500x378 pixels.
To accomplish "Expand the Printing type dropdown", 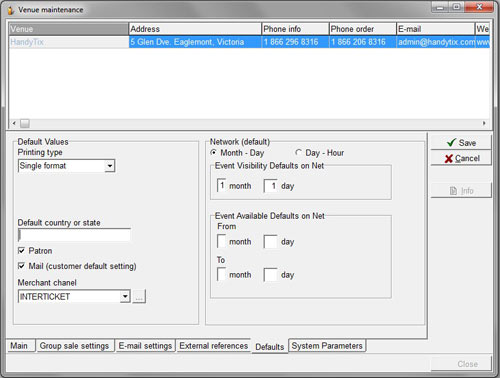I will pos(109,166).
